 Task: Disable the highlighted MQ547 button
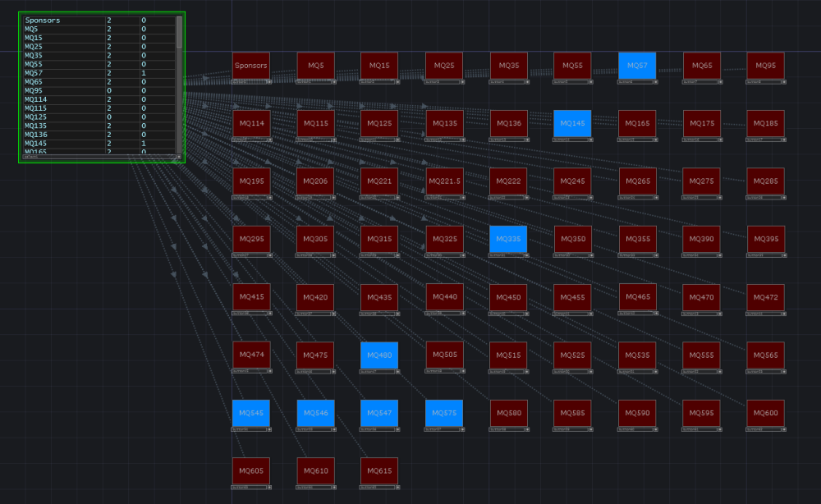point(379,413)
